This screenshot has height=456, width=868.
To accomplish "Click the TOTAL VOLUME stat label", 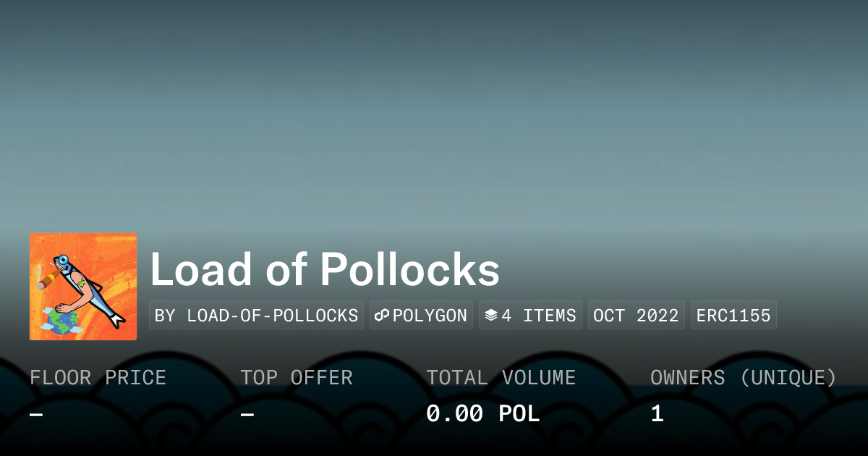I will coord(501,378).
